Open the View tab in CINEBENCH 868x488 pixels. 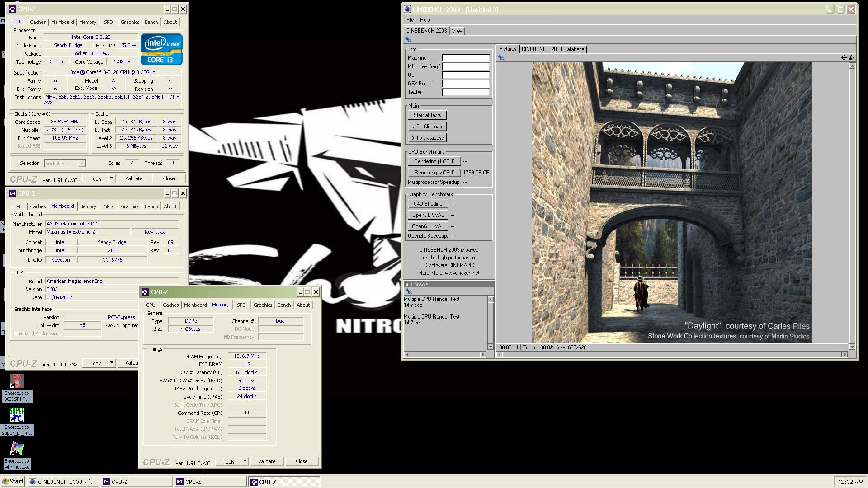pyautogui.click(x=458, y=31)
